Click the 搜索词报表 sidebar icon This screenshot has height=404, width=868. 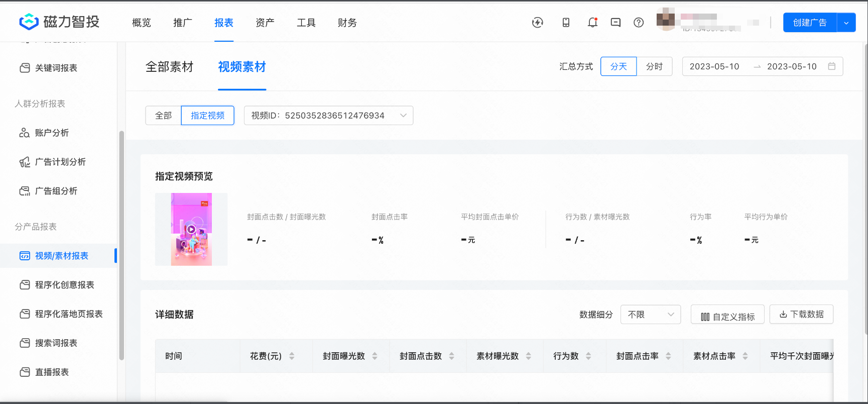[25, 343]
